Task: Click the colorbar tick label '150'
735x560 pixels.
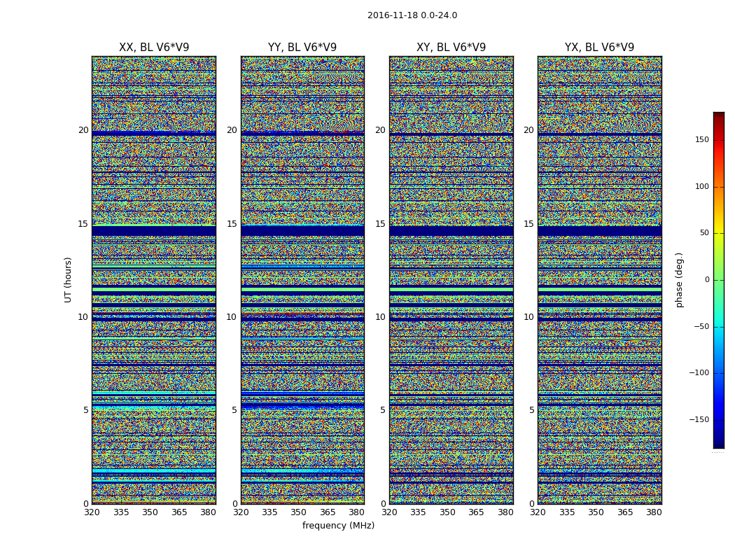Action: 702,139
